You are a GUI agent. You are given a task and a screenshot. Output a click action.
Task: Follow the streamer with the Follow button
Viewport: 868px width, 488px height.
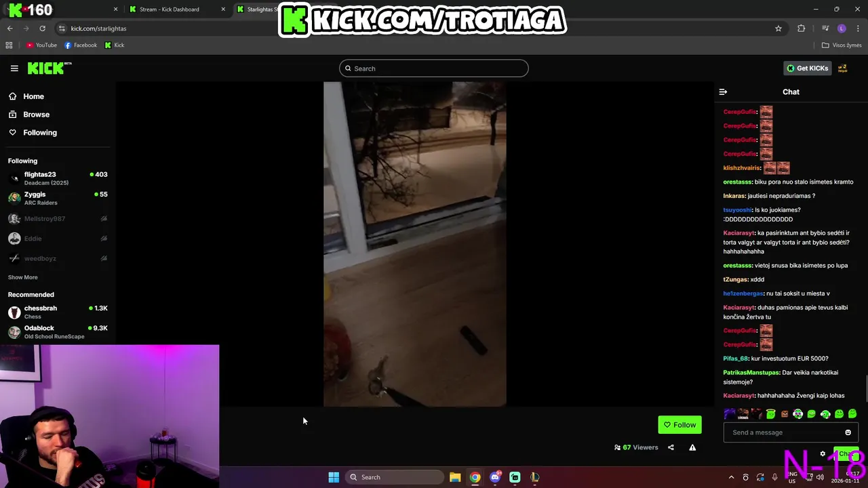click(679, 425)
